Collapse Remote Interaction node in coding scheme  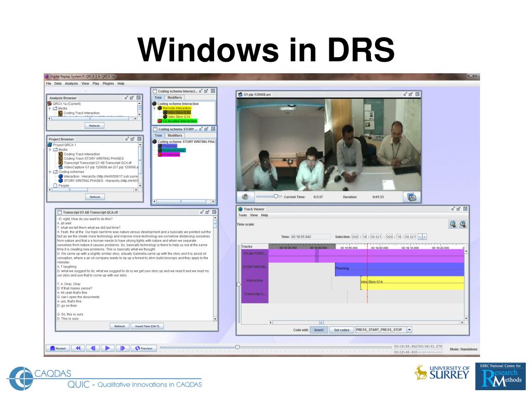click(x=154, y=108)
